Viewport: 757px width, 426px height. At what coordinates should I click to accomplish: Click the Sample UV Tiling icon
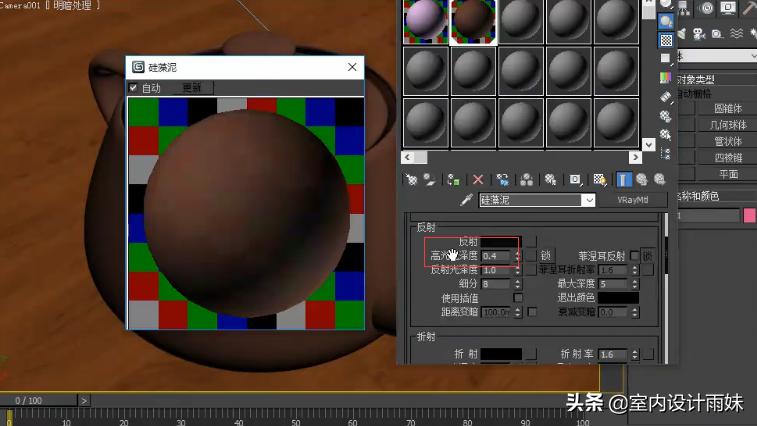tap(666, 58)
